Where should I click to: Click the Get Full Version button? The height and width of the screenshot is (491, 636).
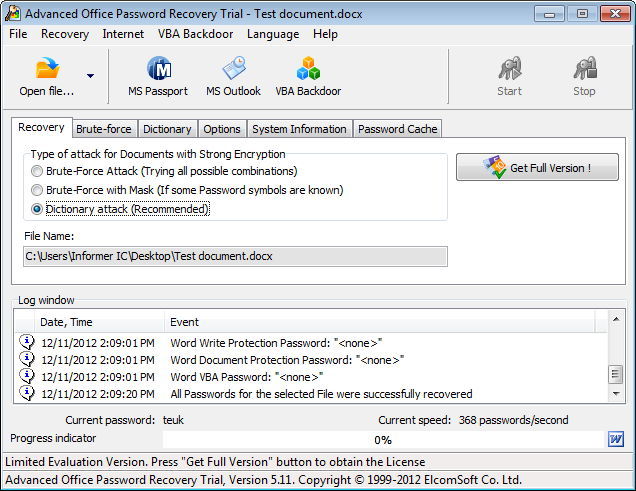[537, 167]
